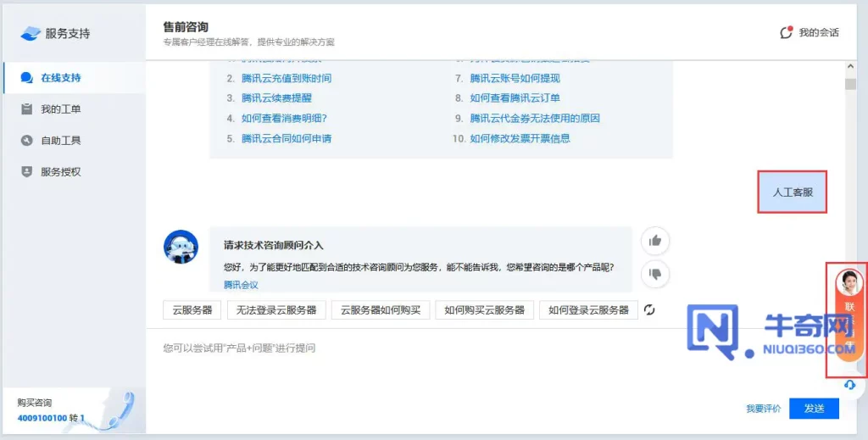
Task: Click the 服务授权 shield icon
Action: tap(26, 171)
